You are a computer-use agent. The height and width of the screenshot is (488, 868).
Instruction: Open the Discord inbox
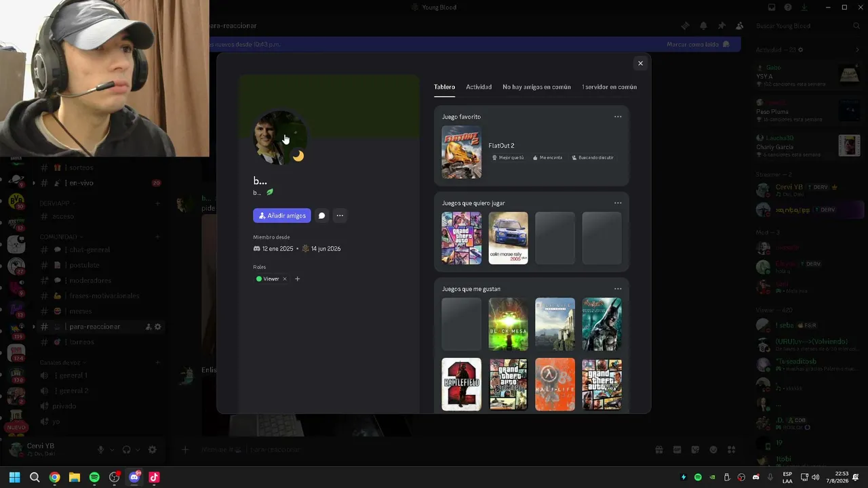click(x=772, y=7)
